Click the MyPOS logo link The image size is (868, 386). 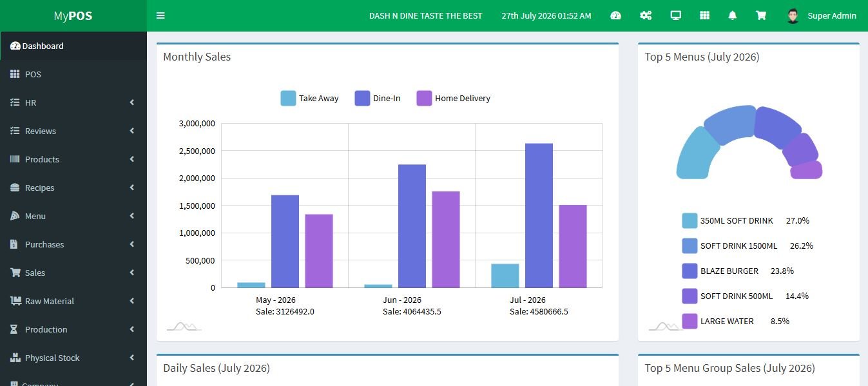click(73, 15)
